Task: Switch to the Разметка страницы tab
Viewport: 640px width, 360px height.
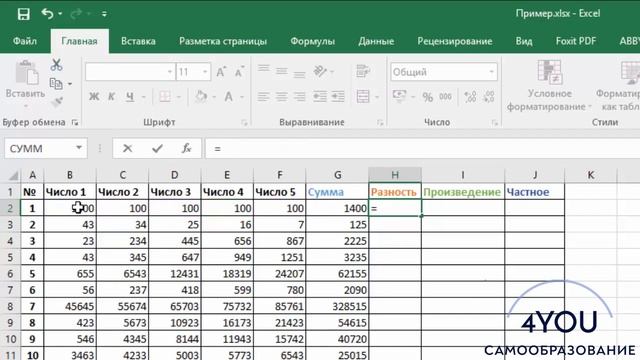Action: (x=223, y=41)
